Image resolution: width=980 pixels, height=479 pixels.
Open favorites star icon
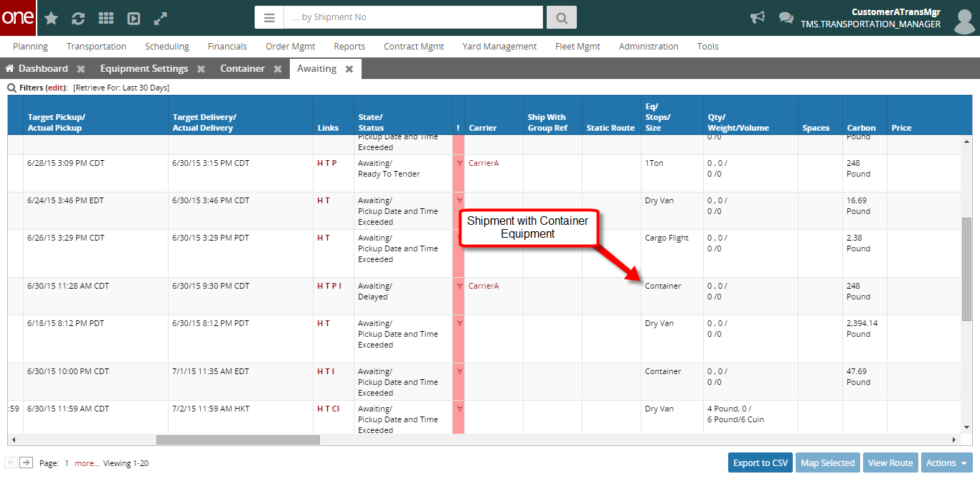pos(52,19)
